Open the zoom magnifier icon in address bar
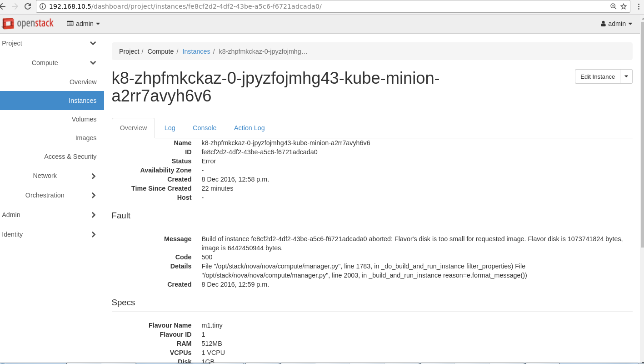 pos(614,6)
